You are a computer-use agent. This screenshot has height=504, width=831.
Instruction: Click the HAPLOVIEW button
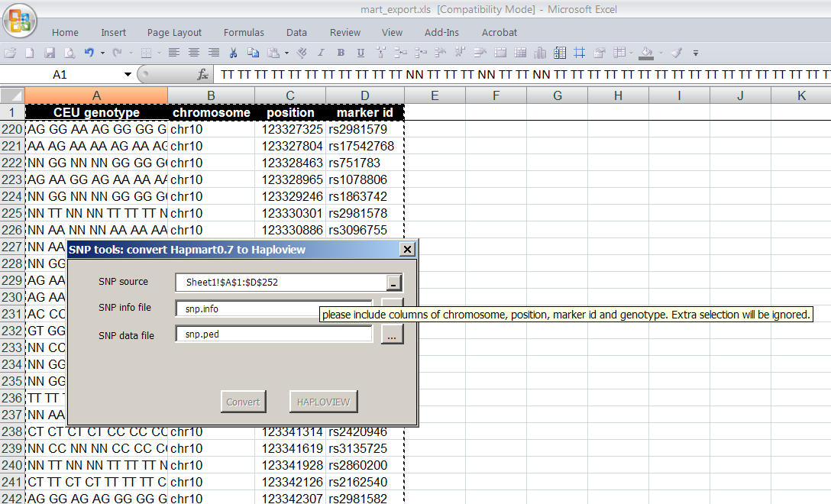(323, 402)
